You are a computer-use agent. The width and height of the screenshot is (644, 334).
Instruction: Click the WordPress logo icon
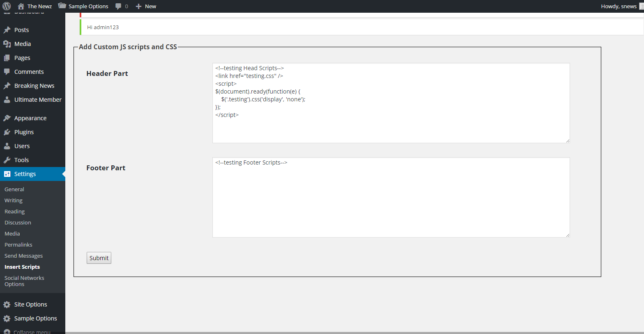[x=7, y=6]
